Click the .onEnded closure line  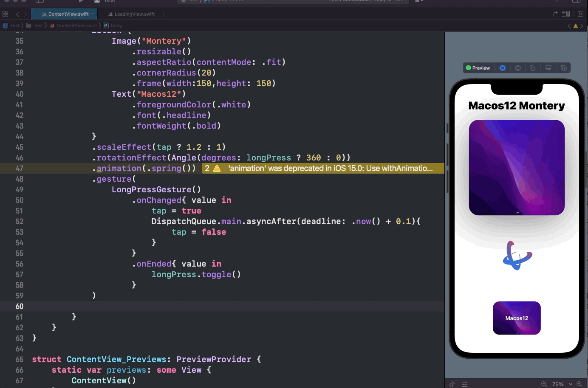176,264
